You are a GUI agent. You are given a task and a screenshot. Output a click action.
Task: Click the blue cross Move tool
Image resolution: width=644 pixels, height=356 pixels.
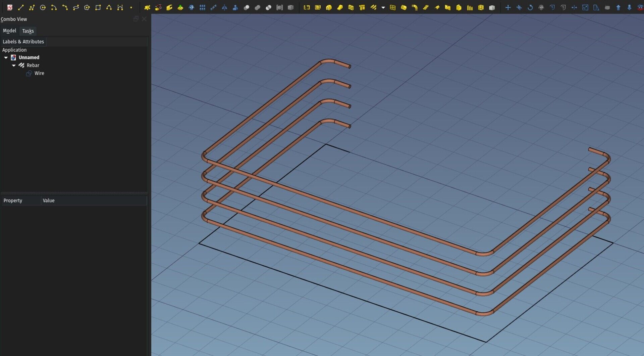(508, 7)
